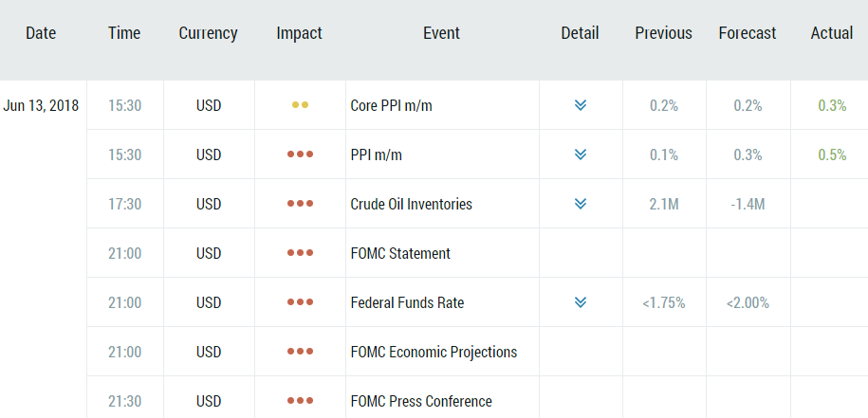Image resolution: width=868 pixels, height=418 pixels.
Task: Select the Impact column header
Action: (300, 33)
